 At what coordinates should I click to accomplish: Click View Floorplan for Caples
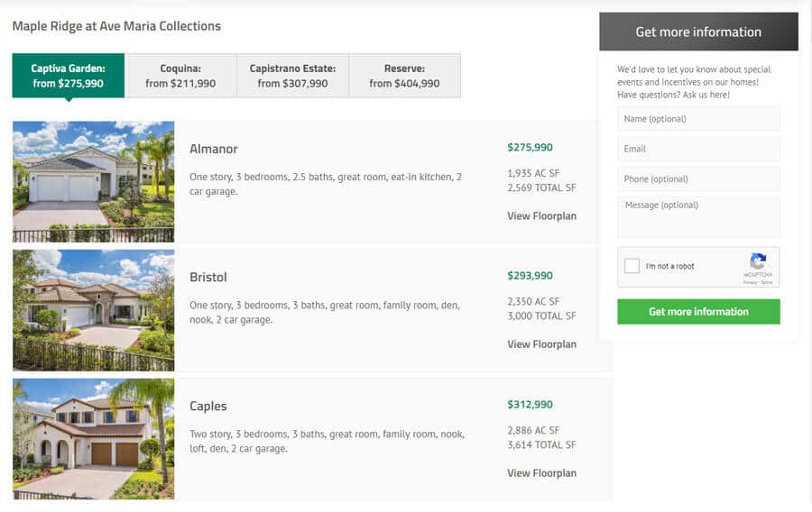click(541, 473)
